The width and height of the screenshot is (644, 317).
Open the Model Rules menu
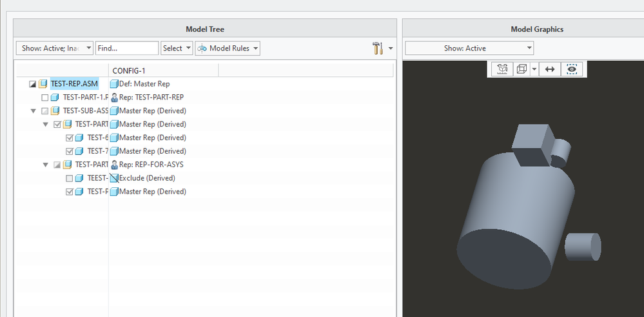(x=228, y=48)
